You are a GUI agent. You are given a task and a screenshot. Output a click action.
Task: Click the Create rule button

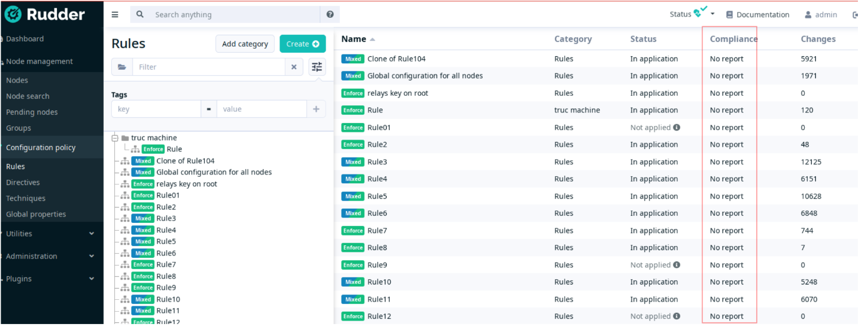(x=303, y=44)
